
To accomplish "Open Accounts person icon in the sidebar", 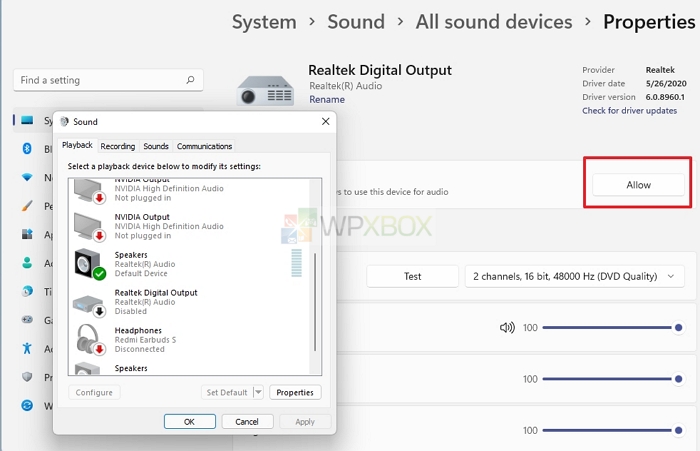I will [27, 263].
